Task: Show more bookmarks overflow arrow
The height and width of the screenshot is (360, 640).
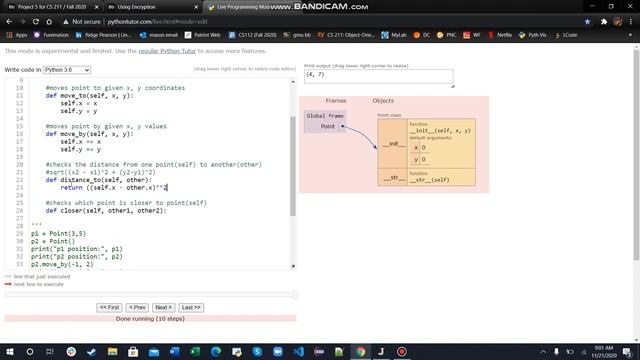Action: click(x=630, y=35)
